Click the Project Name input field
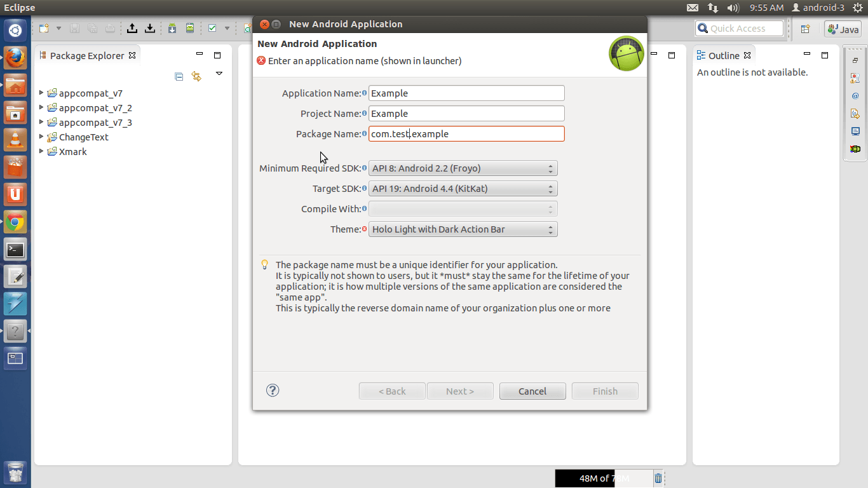868x488 pixels. click(466, 113)
